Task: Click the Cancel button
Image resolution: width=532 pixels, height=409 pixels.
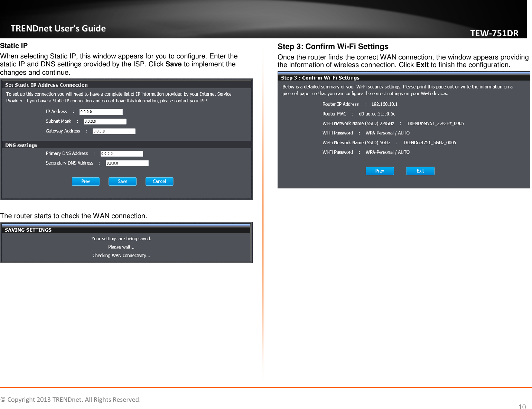Action: (x=159, y=182)
